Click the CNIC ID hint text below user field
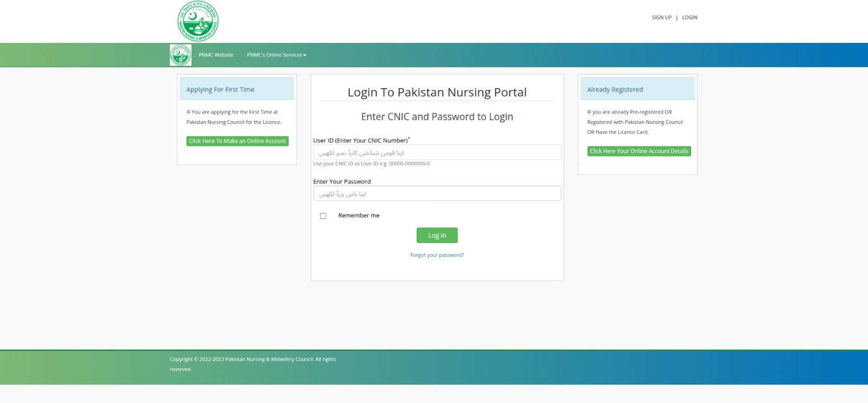The height and width of the screenshot is (403, 868). coord(372,164)
